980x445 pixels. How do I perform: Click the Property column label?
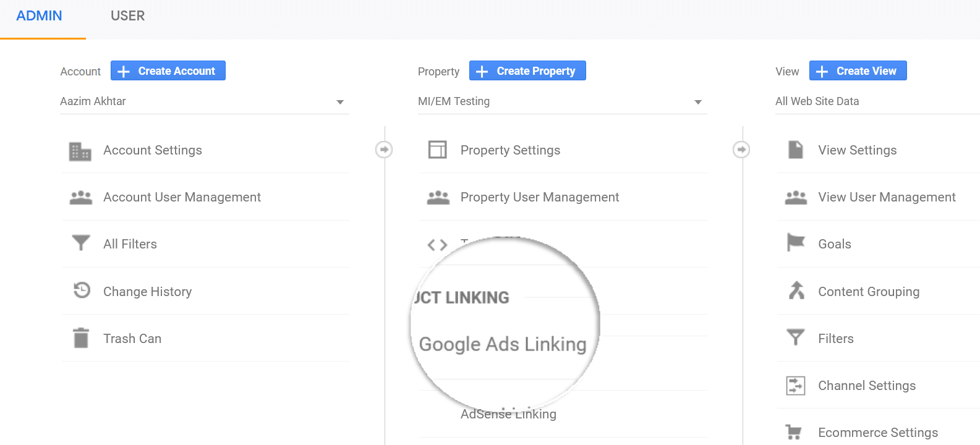click(x=438, y=72)
